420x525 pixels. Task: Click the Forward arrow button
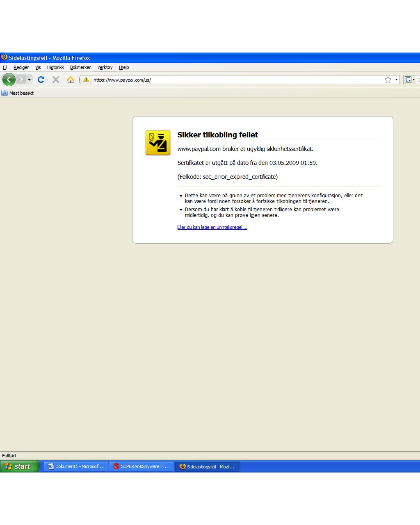click(x=21, y=80)
